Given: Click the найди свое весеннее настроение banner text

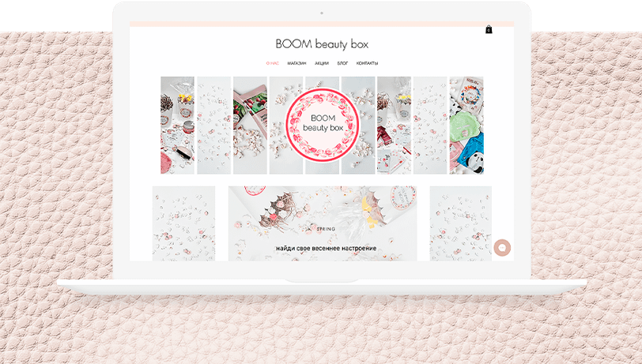Looking at the screenshot, I should [326, 248].
